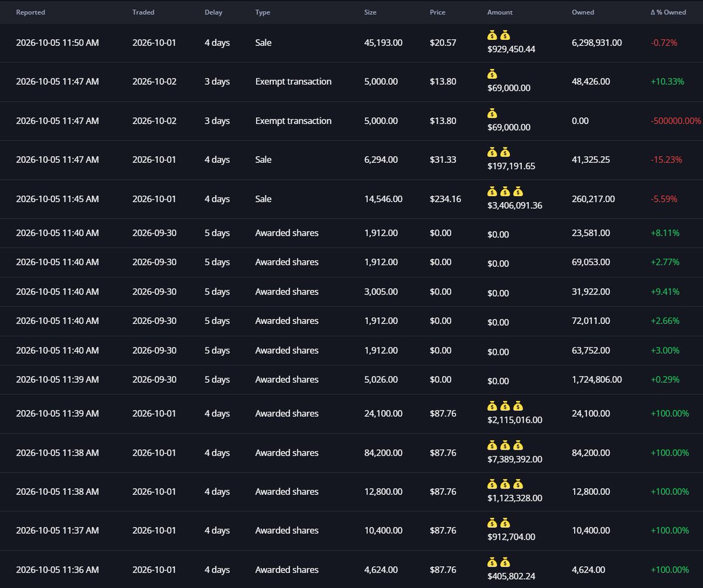The width and height of the screenshot is (703, 588).
Task: Sort by the Reported column header
Action: (30, 12)
